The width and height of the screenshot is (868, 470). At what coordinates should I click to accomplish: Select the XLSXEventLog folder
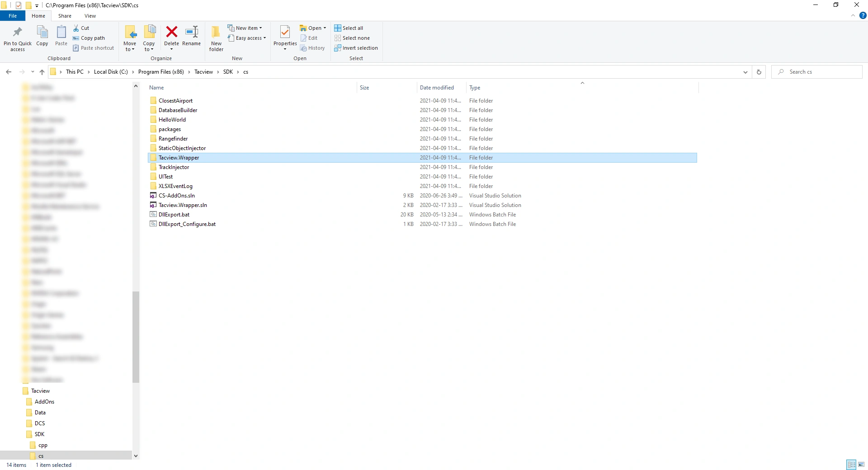pyautogui.click(x=175, y=186)
